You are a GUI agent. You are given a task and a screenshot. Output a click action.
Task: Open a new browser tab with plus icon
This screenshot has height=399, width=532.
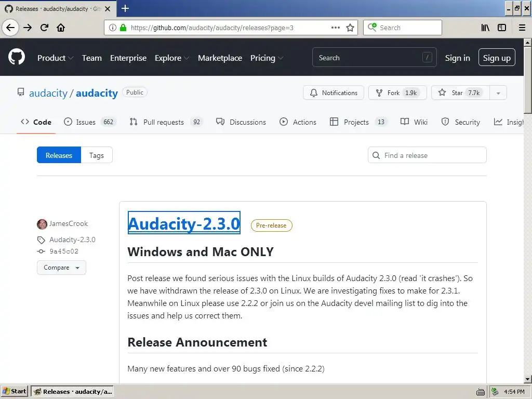tap(125, 8)
